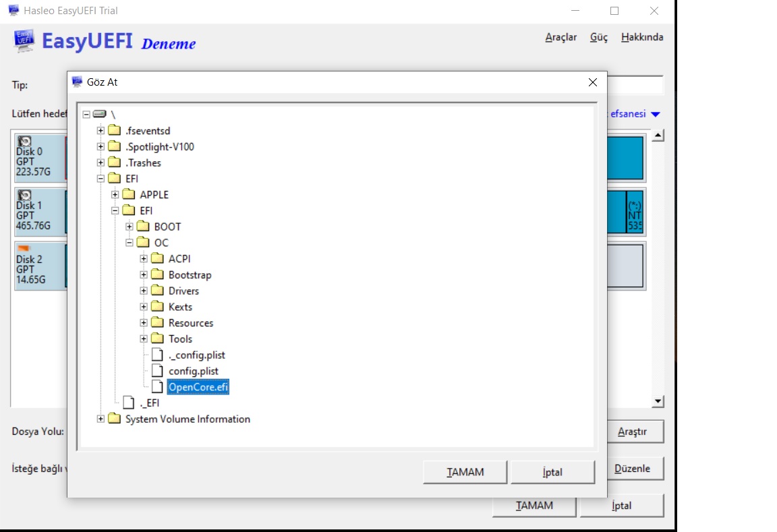Open the Araçlar menu
Viewport: 777px width, 532px height.
560,37
